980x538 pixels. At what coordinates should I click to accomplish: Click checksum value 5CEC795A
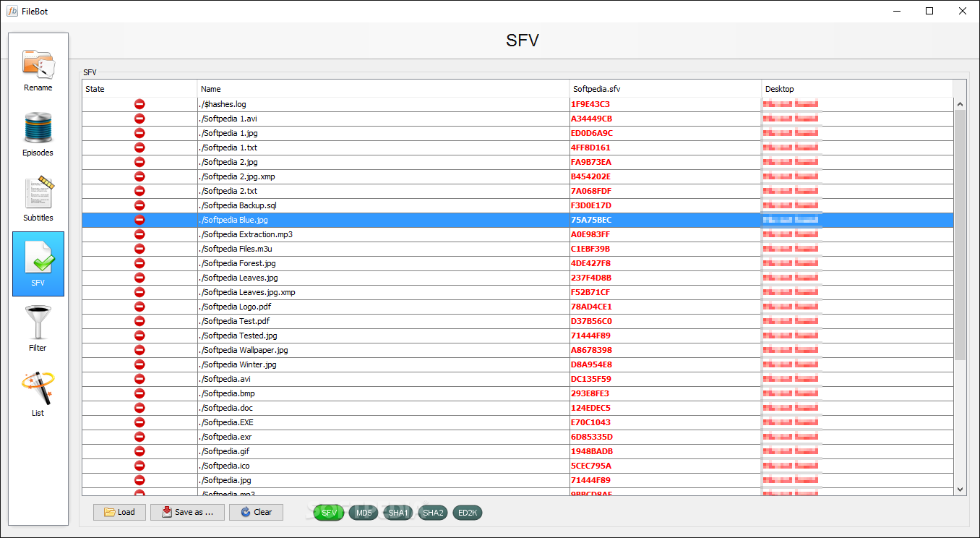pos(591,466)
